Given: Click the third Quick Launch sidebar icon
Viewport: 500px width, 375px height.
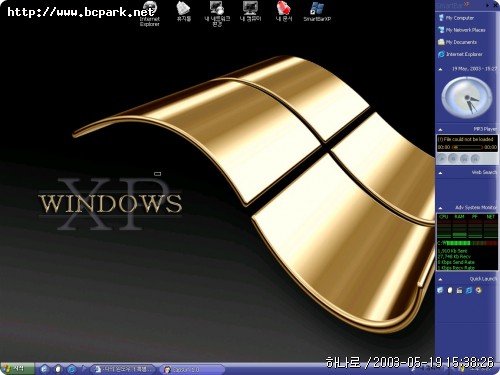Looking at the screenshot, I should pyautogui.click(x=460, y=290).
